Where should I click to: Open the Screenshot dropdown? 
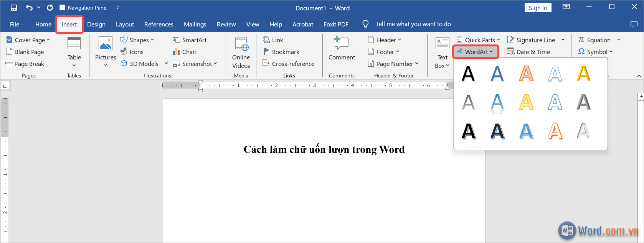point(195,64)
